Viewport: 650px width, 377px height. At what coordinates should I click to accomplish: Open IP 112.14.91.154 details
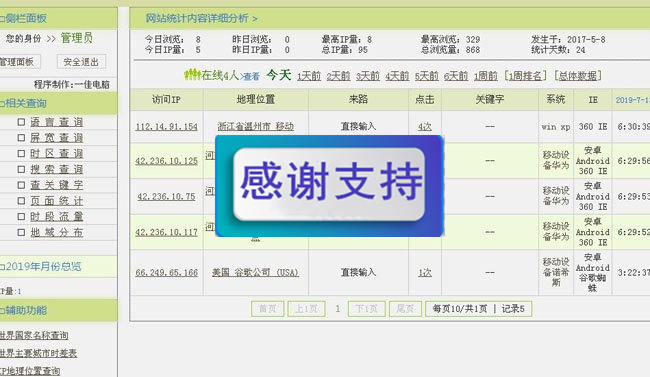(166, 126)
